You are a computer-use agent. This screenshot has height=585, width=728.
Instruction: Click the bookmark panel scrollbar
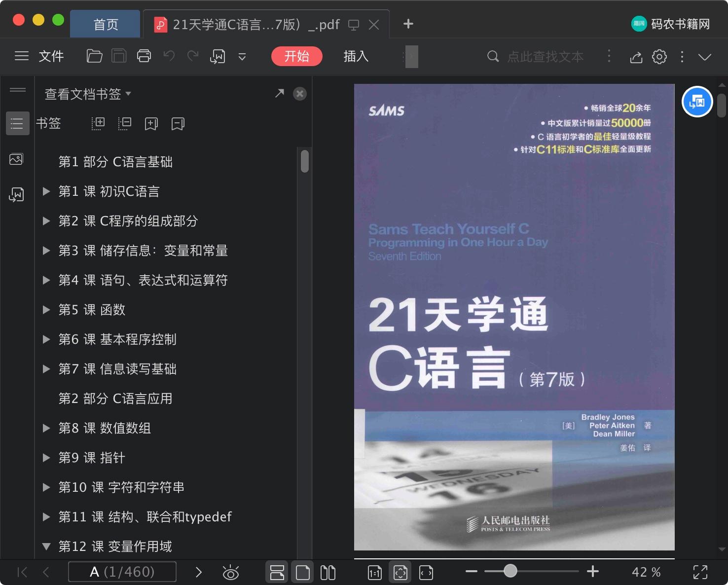[305, 161]
